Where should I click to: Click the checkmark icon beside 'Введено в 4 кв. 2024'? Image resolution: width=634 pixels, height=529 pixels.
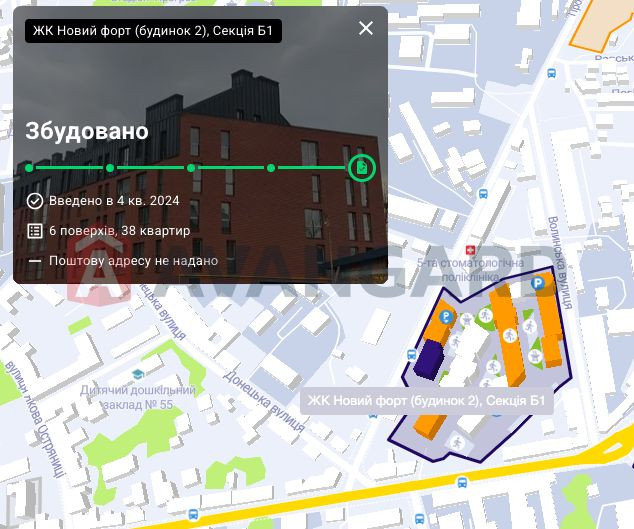click(35, 201)
